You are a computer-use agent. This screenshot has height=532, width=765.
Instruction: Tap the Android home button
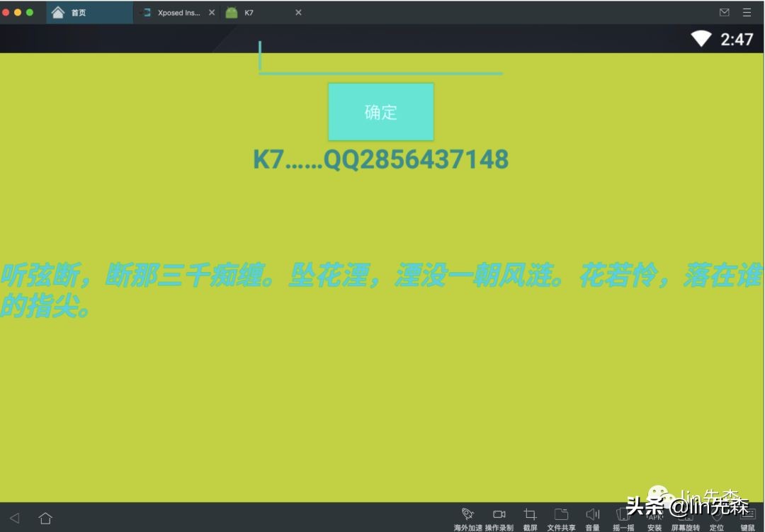click(45, 519)
